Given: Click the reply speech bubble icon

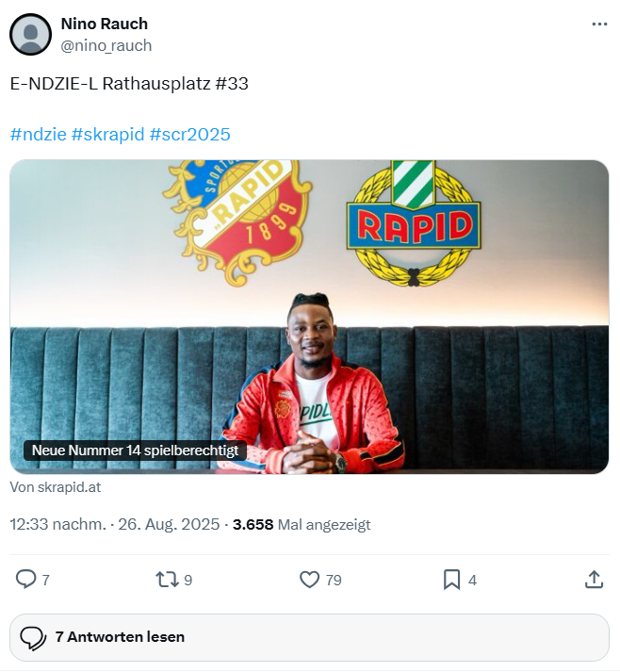Looking at the screenshot, I should pos(25,579).
